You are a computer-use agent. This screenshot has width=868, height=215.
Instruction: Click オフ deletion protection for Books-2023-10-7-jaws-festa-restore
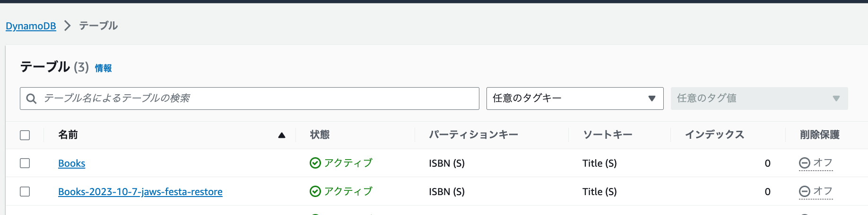(x=823, y=191)
